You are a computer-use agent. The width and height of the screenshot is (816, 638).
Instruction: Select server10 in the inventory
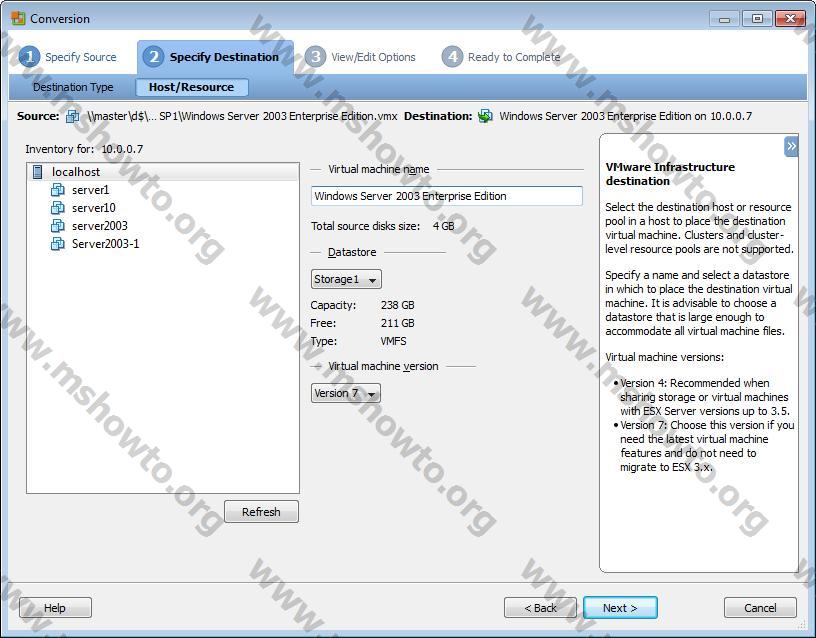(x=94, y=208)
